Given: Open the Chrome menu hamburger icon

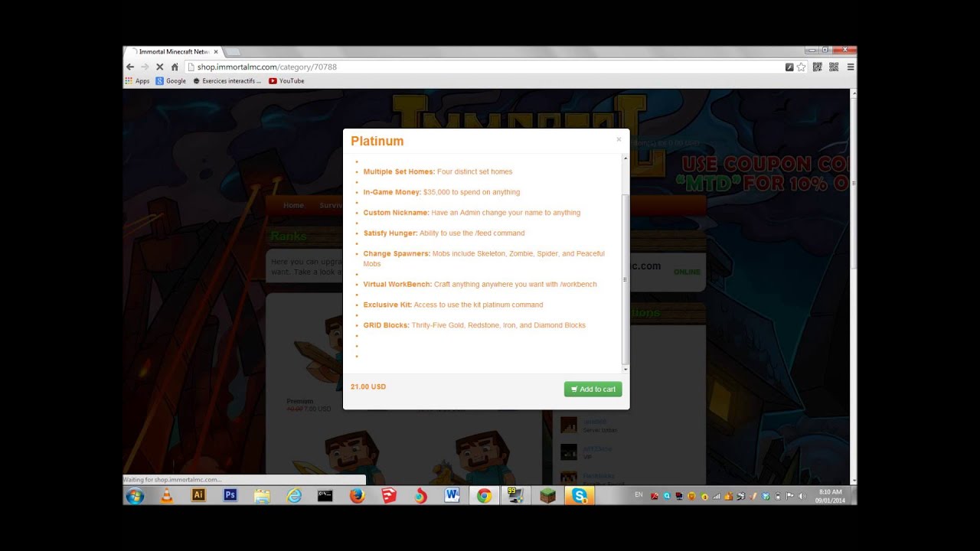Looking at the screenshot, I should click(x=850, y=67).
